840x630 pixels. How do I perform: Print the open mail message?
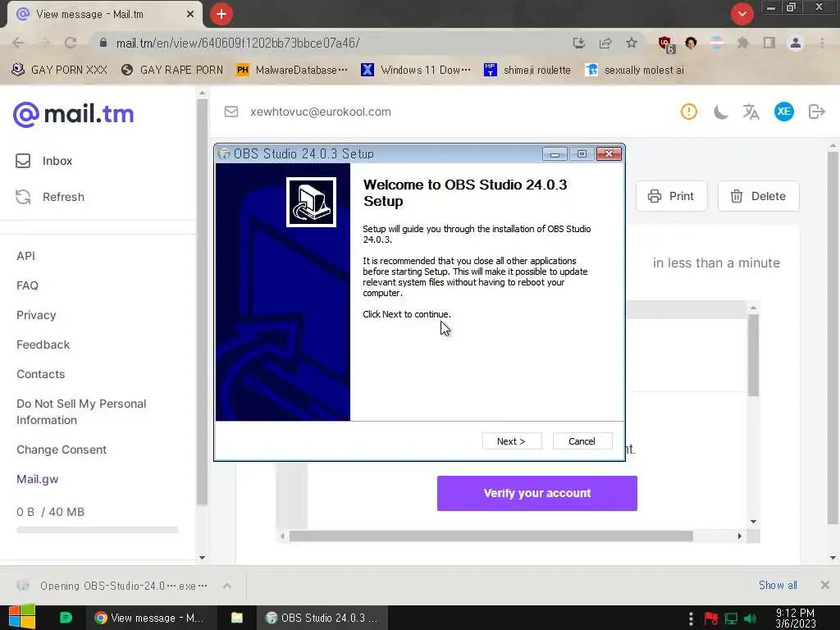pos(671,196)
